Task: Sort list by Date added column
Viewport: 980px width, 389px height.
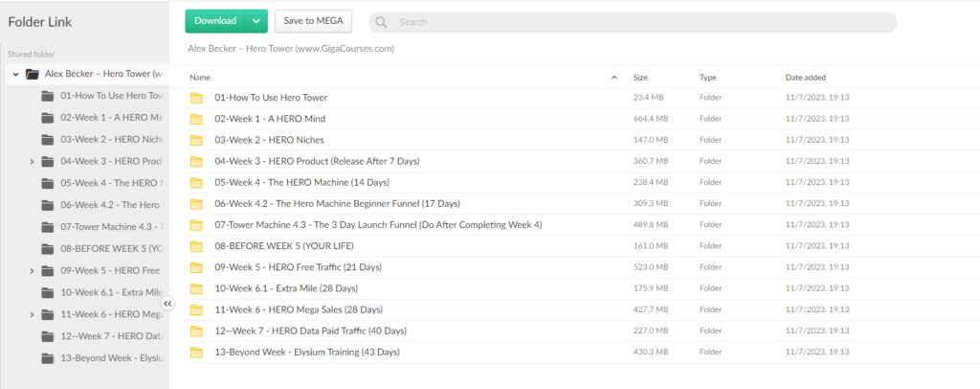Action: [x=807, y=77]
